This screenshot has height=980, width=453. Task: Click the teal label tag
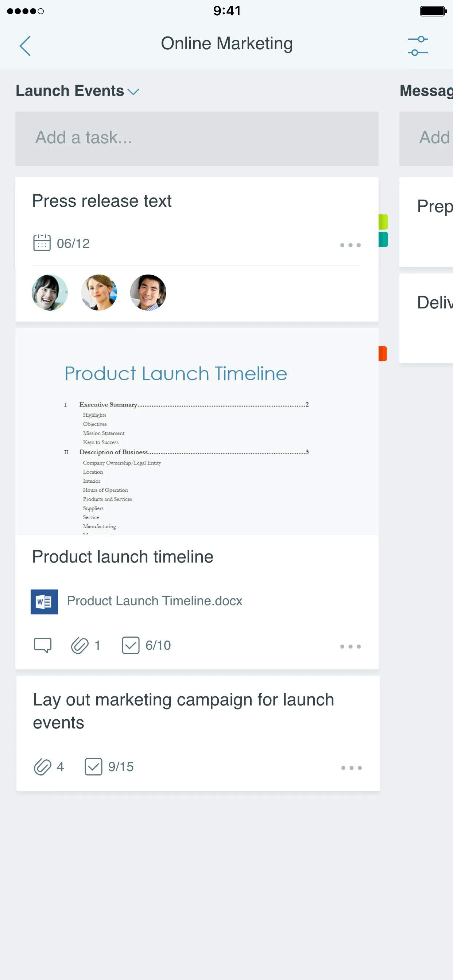pyautogui.click(x=383, y=239)
